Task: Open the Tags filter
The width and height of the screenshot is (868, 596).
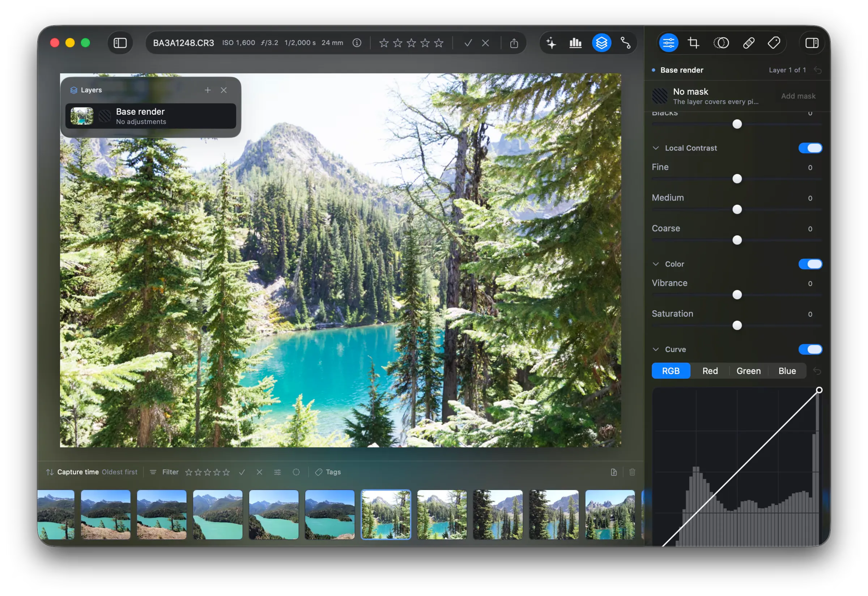Action: (328, 472)
